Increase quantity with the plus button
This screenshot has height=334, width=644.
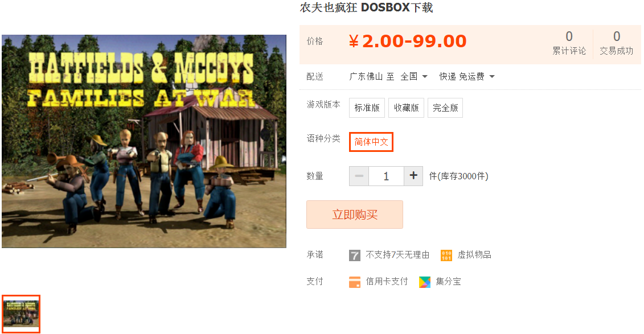click(x=413, y=176)
